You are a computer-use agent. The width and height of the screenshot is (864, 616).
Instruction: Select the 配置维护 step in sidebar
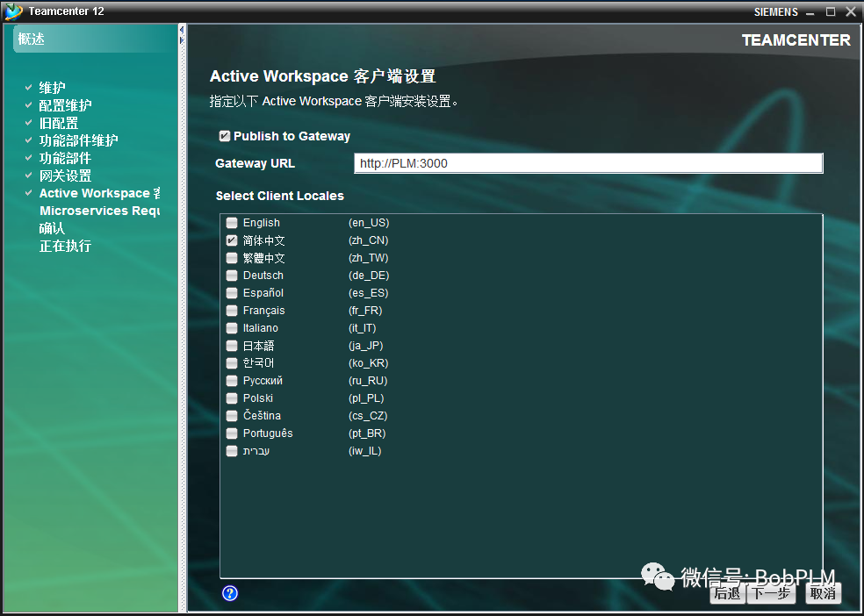(x=66, y=105)
